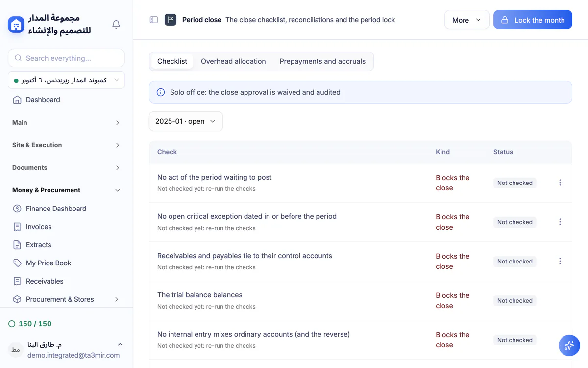Open row menu for 'No act of the period waiting to post'

pyautogui.click(x=560, y=183)
